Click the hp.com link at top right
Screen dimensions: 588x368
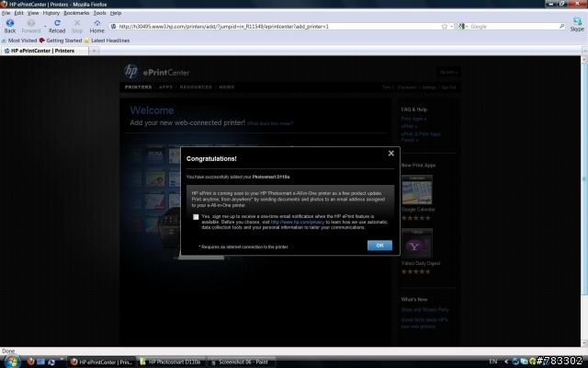point(449,72)
